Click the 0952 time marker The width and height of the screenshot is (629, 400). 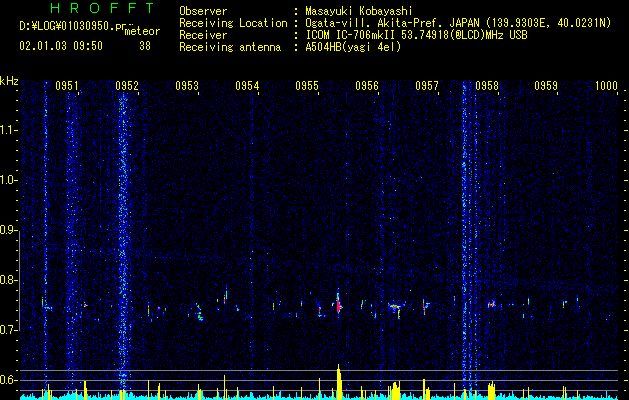click(127, 86)
